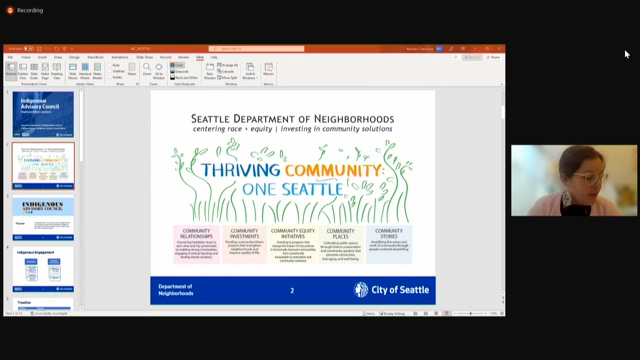Click the user account avatar
640x360 pixels.
click(439, 49)
